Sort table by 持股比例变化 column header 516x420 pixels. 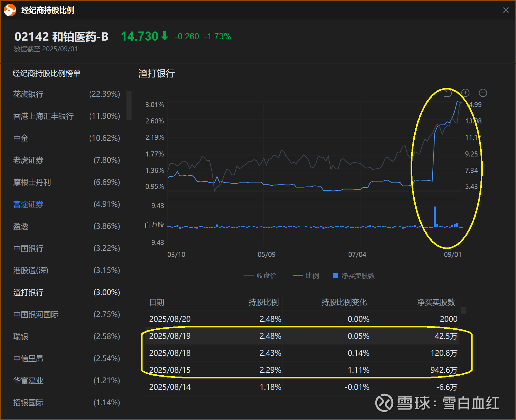pos(344,302)
